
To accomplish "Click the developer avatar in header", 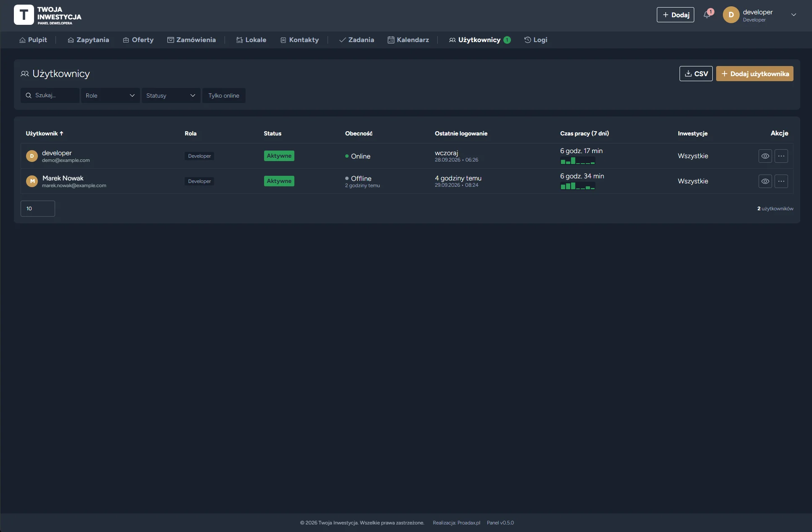I will click(731, 15).
